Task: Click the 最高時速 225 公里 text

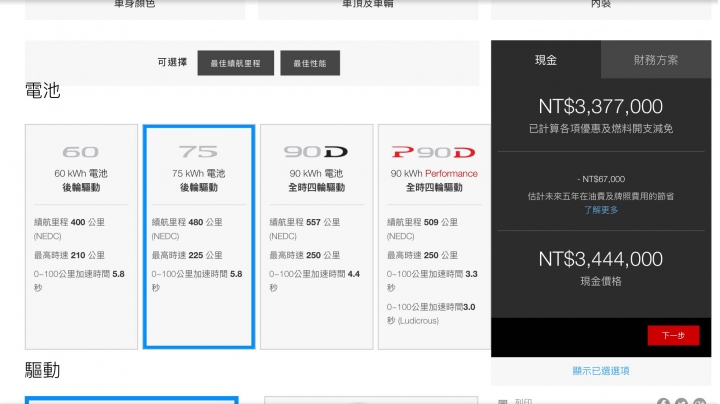Action: [187, 255]
